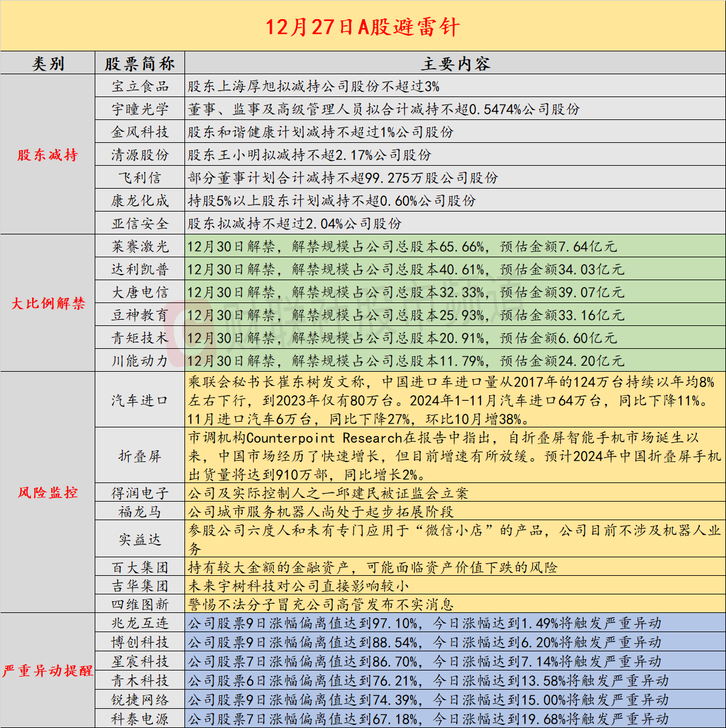Click stock name 兆龙互连
The width and height of the screenshot is (726, 728).
click(140, 623)
